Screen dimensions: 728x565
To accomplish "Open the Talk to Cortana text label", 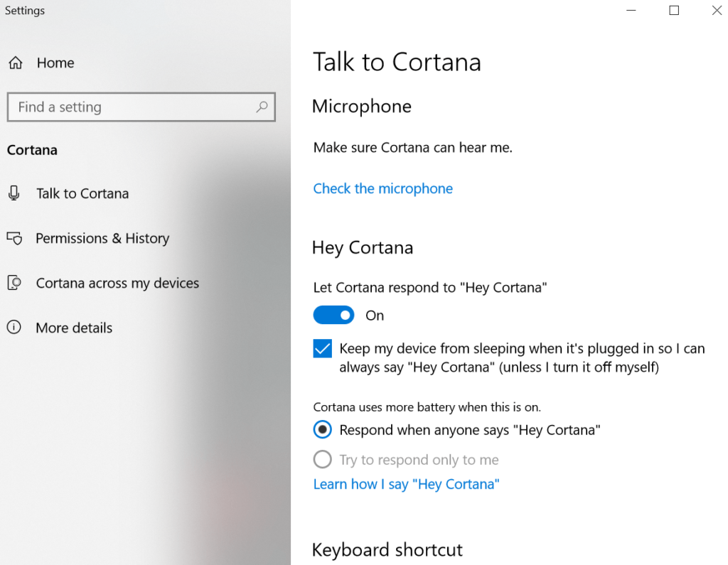I will pyautogui.click(x=82, y=193).
